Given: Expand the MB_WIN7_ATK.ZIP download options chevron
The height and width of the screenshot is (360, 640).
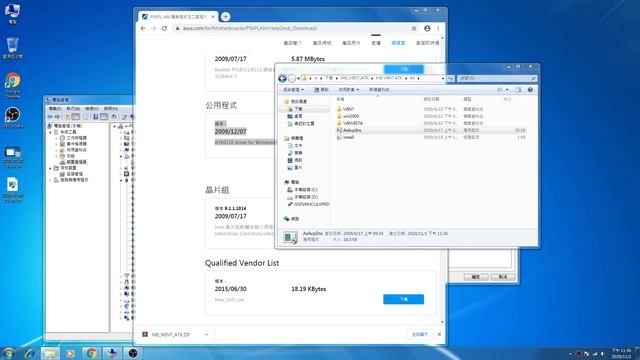Looking at the screenshot, I should 206,334.
